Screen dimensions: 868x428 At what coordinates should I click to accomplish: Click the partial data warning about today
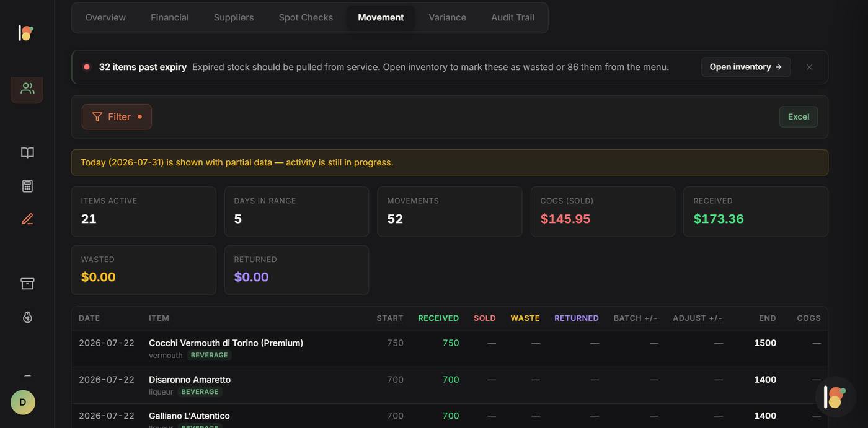point(449,162)
